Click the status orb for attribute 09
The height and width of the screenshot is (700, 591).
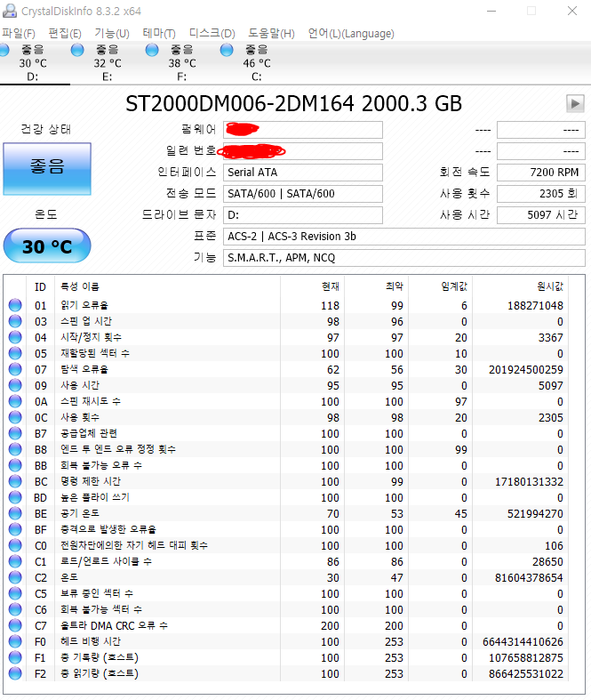click(x=15, y=385)
